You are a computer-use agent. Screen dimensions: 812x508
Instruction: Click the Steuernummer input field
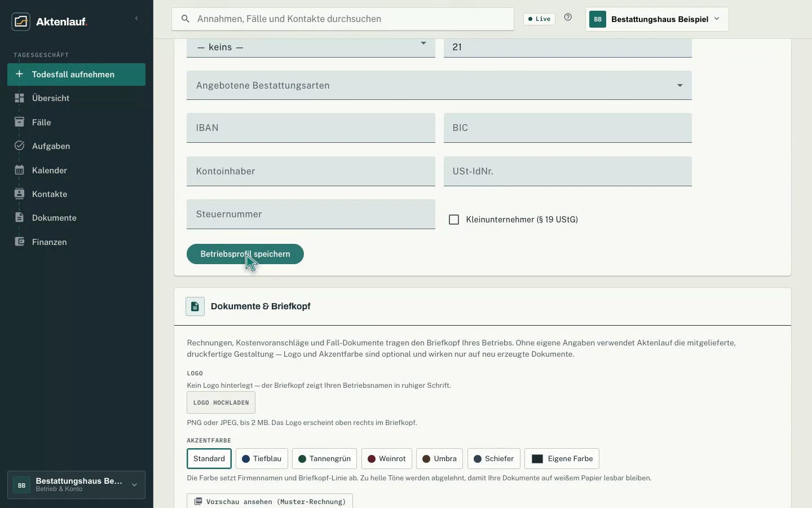pyautogui.click(x=311, y=214)
